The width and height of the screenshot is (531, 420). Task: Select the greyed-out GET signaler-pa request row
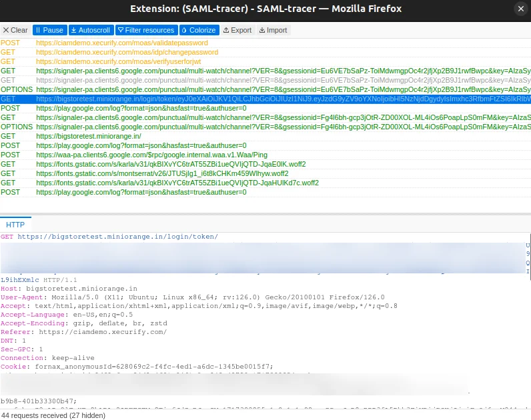click(265, 80)
